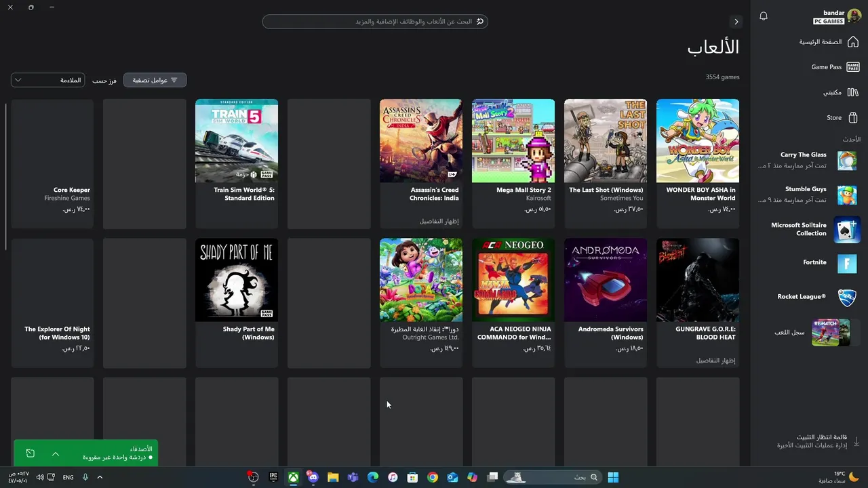Click the back arrow beside search bar

pyautogui.click(x=736, y=22)
